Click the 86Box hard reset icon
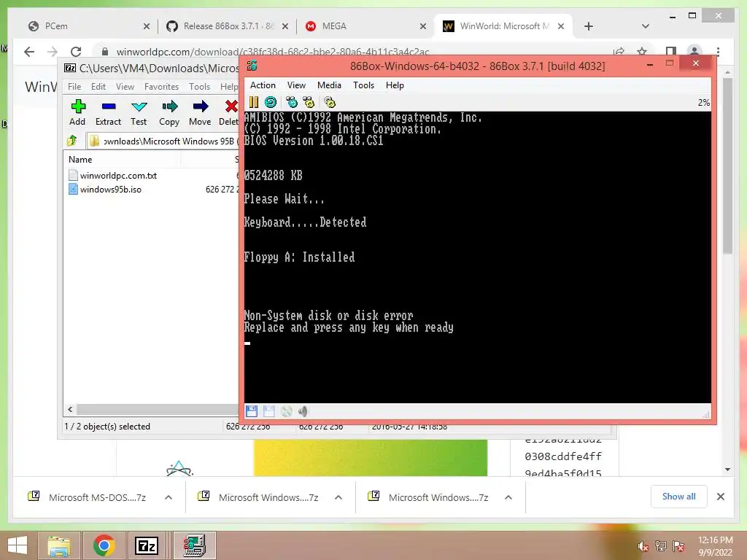 pyautogui.click(x=271, y=102)
